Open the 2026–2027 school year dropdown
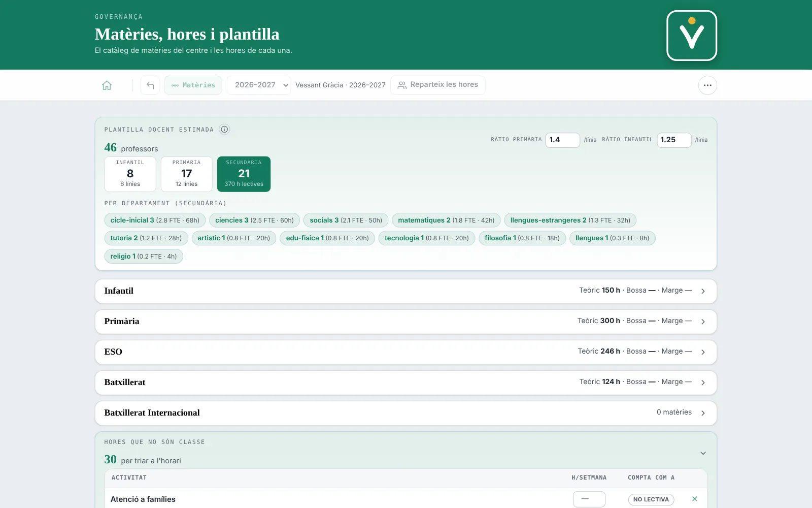This screenshot has height=508, width=812. pos(259,85)
